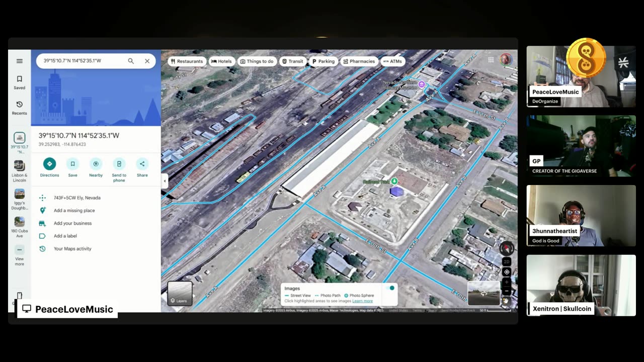The width and height of the screenshot is (644, 362).
Task: Open the Street View preview thumbnail
Action: 484,293
